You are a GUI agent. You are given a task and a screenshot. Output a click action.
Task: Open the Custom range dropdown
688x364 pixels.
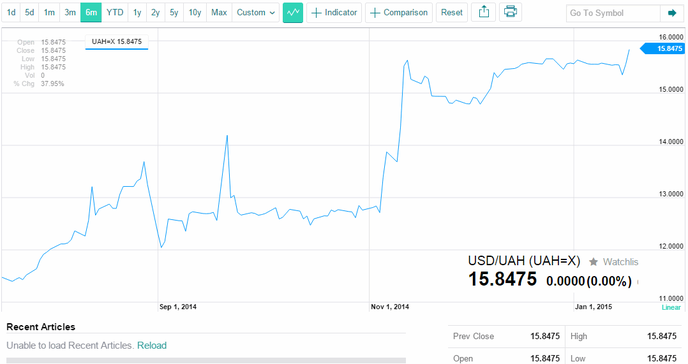click(x=256, y=13)
